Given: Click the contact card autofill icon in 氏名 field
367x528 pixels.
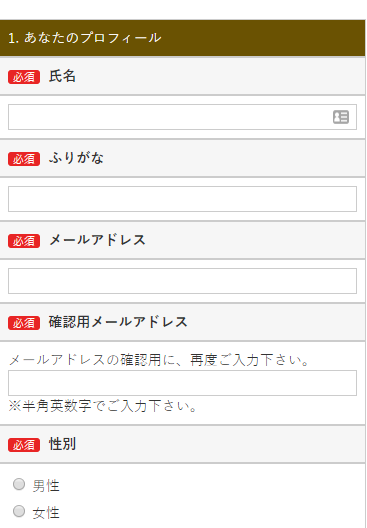Looking at the screenshot, I should click(341, 117).
